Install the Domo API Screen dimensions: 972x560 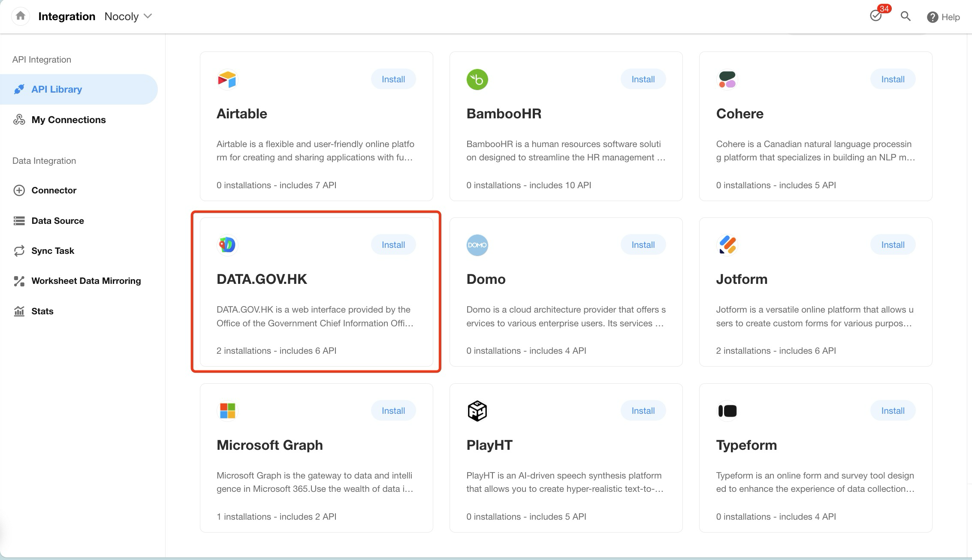point(643,245)
